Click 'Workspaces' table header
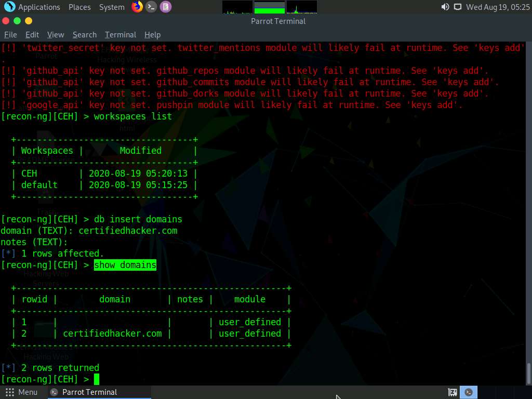This screenshot has height=399, width=532. point(47,151)
